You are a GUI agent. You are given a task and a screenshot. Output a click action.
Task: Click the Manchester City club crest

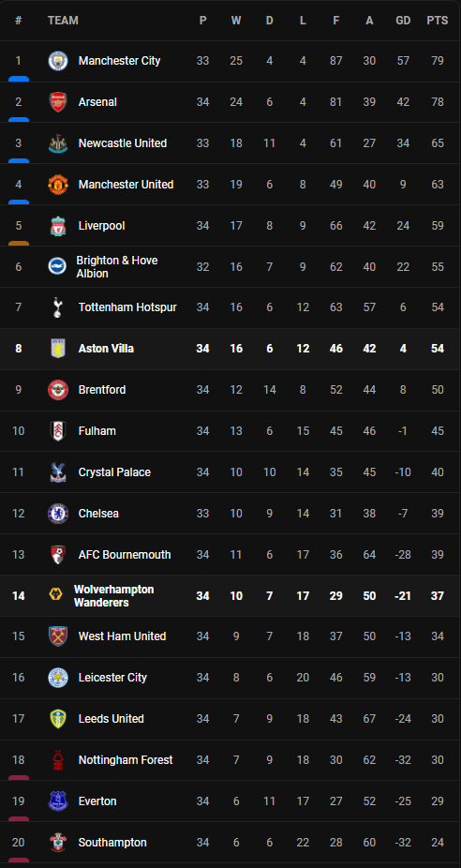(x=57, y=60)
